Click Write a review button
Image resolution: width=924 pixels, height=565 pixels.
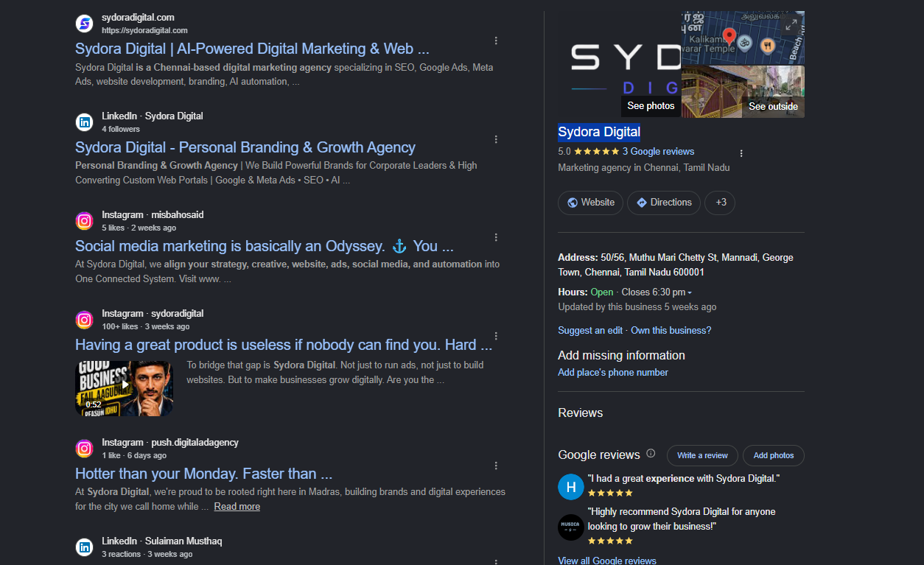click(x=702, y=455)
